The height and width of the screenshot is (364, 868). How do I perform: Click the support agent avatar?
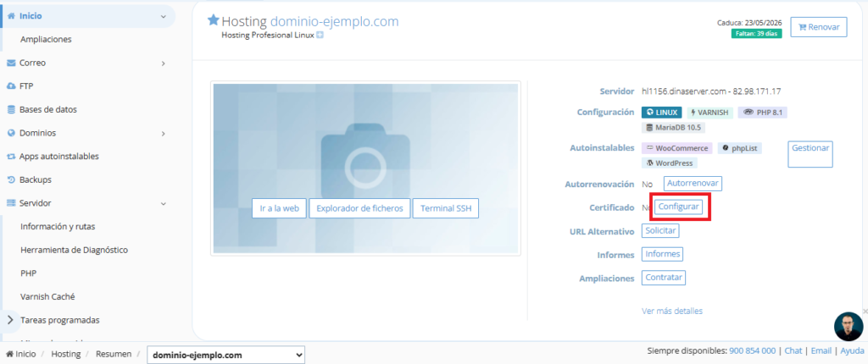tap(849, 327)
